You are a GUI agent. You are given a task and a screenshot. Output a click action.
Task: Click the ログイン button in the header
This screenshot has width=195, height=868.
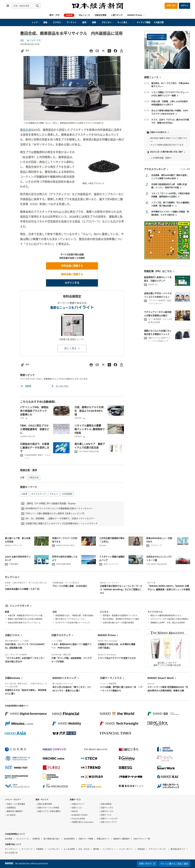pos(185,5)
